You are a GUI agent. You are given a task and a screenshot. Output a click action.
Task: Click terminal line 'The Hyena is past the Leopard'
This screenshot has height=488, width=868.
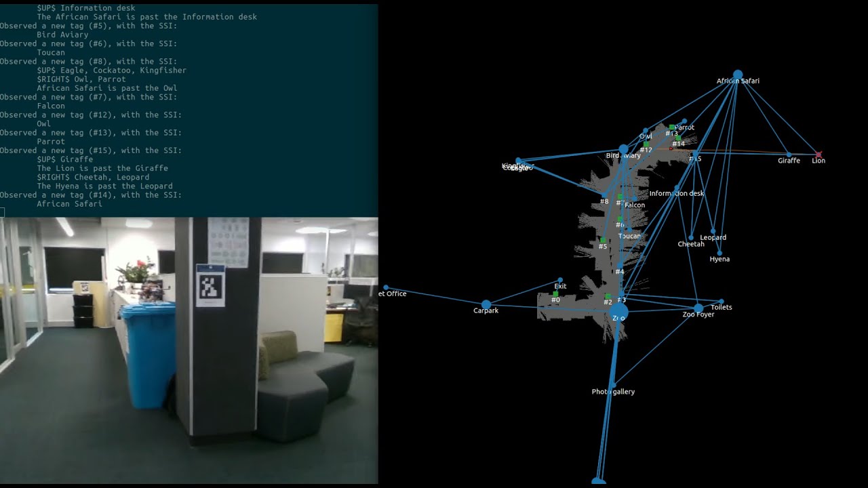click(x=104, y=186)
